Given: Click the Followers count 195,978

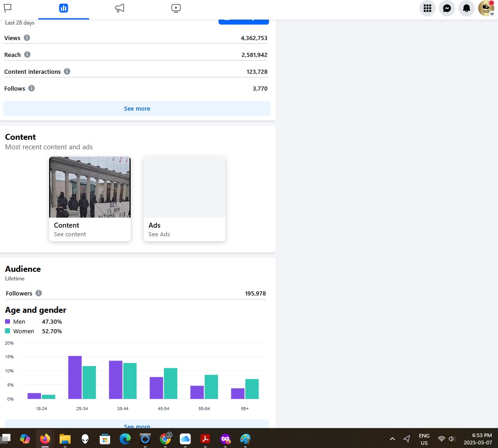Looking at the screenshot, I should click(255, 294).
